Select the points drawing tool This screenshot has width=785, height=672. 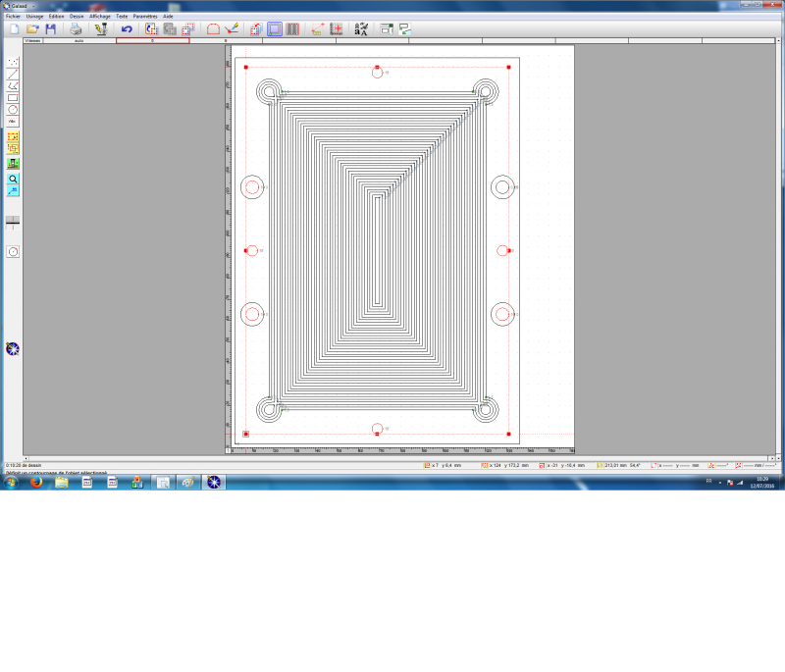(x=13, y=62)
